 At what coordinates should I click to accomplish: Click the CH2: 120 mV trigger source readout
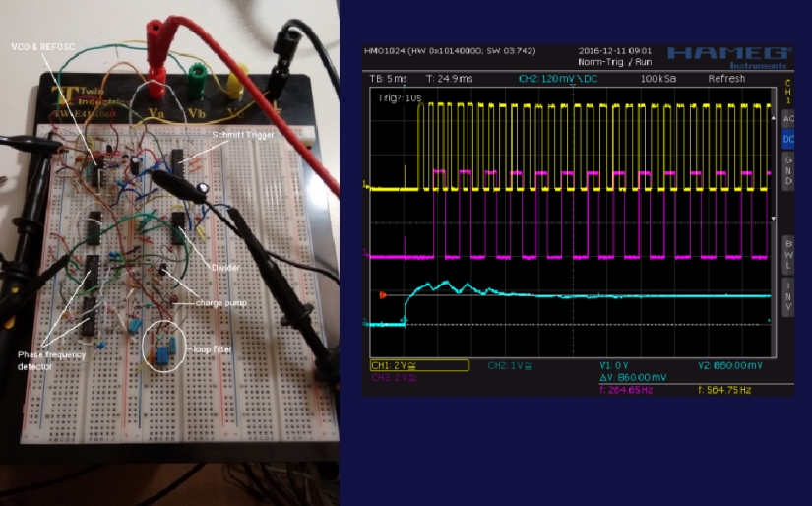[x=558, y=79]
